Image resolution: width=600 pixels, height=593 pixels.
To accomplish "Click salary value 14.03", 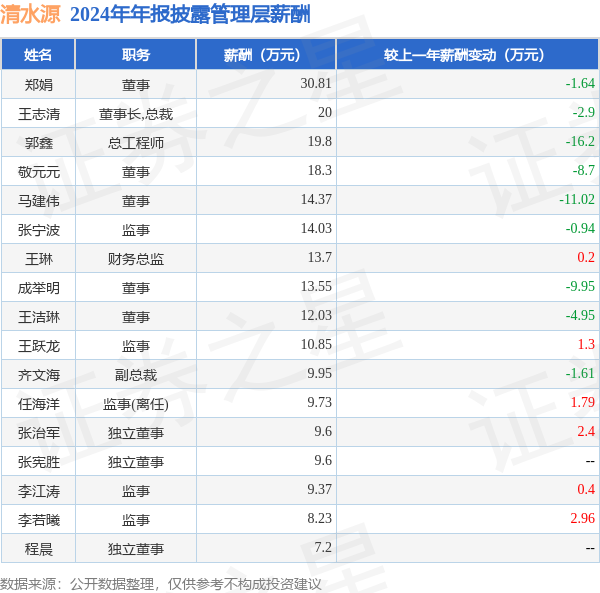I will [316, 228].
